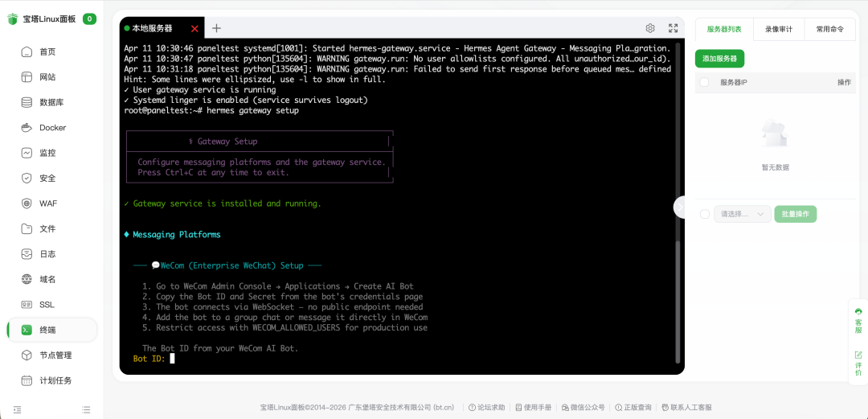The width and height of the screenshot is (868, 419).
Task: Toggle terminal fullscreen icon
Action: click(x=674, y=28)
